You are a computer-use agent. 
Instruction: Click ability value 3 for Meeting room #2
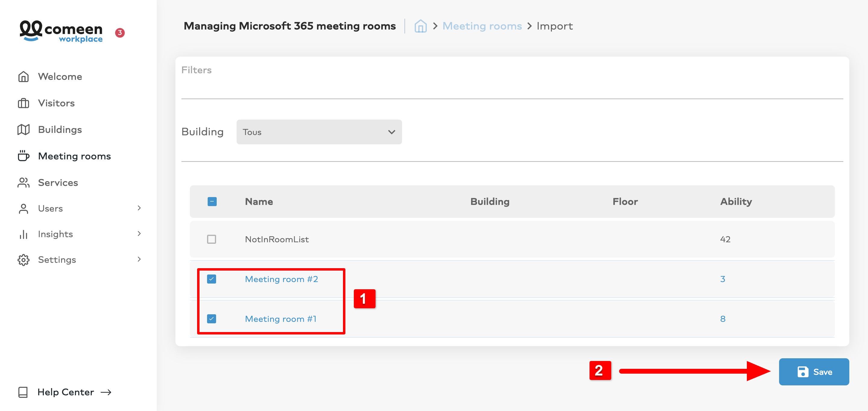coord(722,279)
